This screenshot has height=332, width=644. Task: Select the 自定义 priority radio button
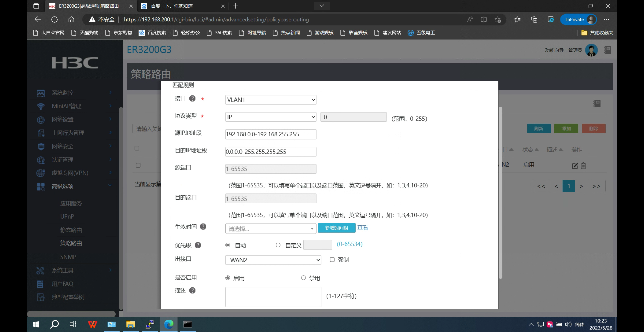[278, 245]
